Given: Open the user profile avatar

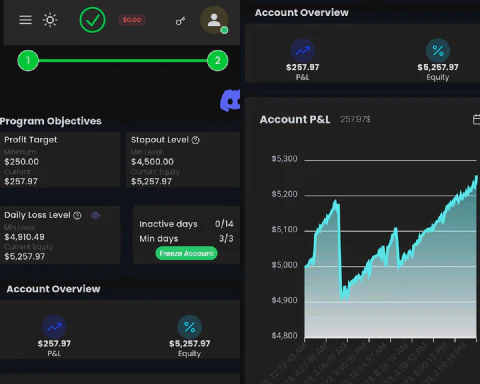Looking at the screenshot, I should (x=214, y=20).
